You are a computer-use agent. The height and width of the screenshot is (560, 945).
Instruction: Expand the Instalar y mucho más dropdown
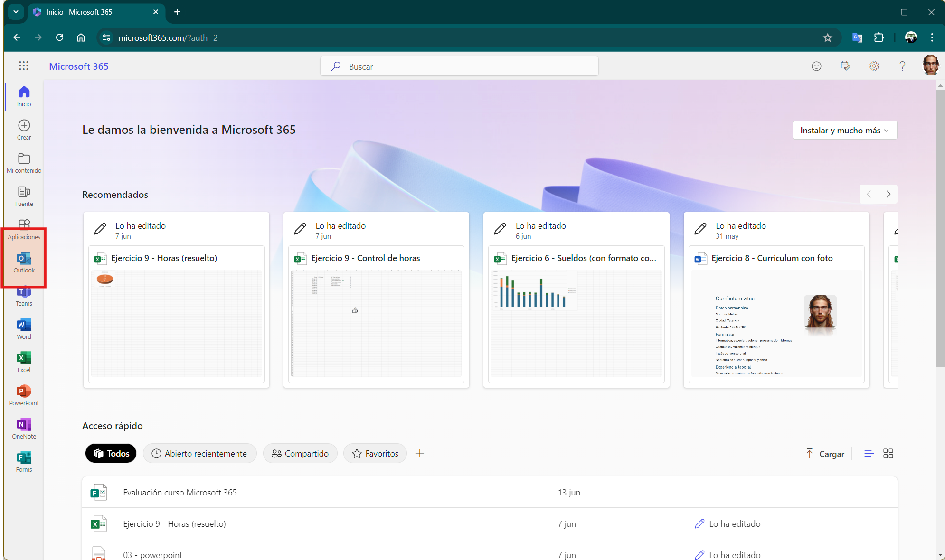(x=844, y=130)
